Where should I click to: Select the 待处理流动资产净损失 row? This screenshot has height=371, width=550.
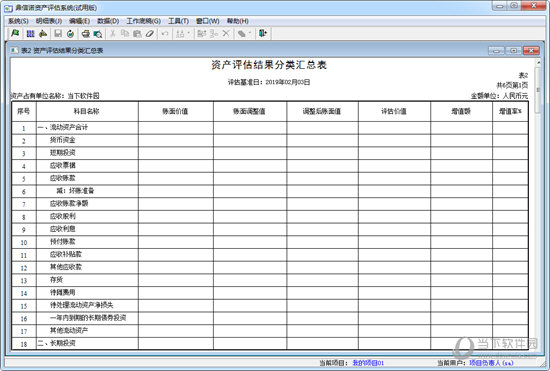pos(270,305)
